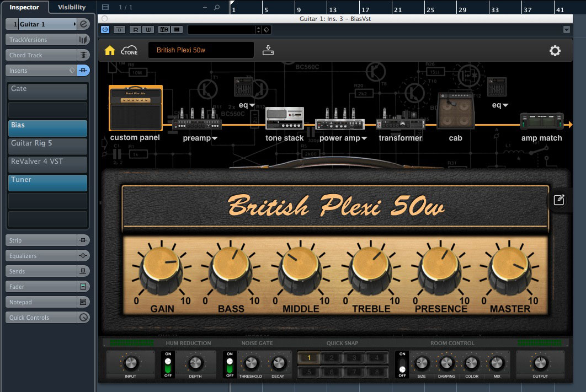This screenshot has height=392, width=586.
Task: Open the amp match module
Action: point(541,121)
